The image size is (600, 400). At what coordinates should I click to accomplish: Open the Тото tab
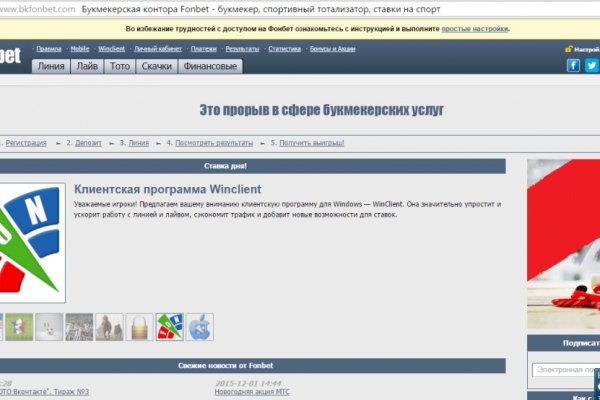[120, 67]
